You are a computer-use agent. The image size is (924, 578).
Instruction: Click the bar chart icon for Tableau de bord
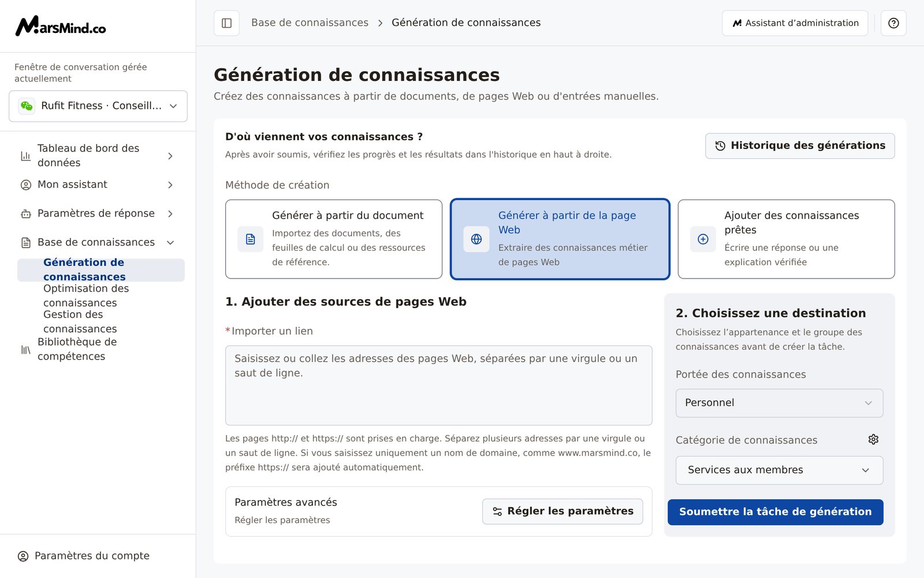click(25, 156)
